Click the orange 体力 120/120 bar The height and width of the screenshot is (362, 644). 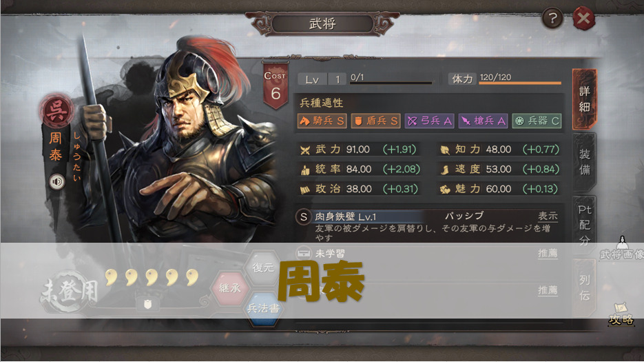[520, 83]
